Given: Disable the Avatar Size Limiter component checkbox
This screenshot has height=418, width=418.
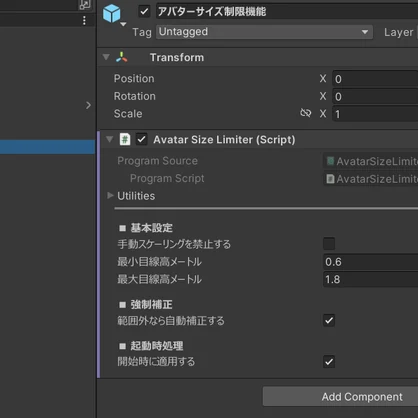Looking at the screenshot, I should 142,139.
